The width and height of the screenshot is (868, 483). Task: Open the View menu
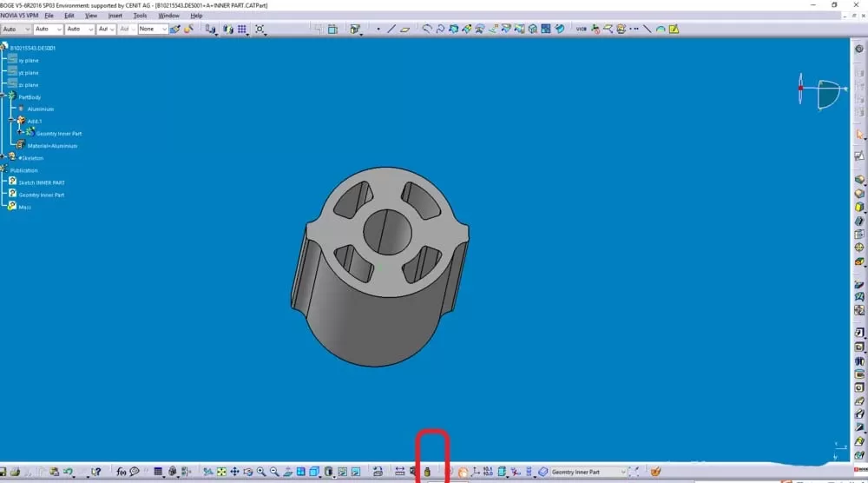91,16
